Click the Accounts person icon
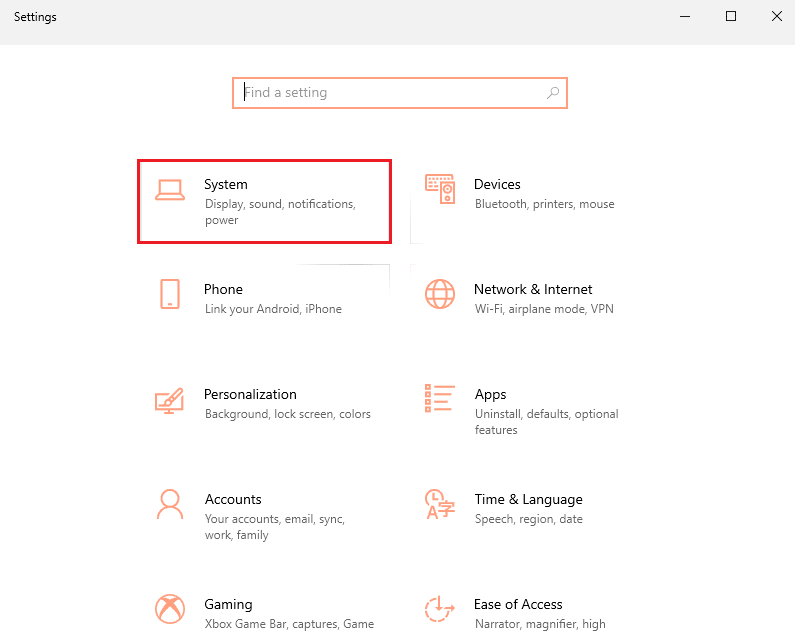This screenshot has height=631, width=795. point(170,504)
